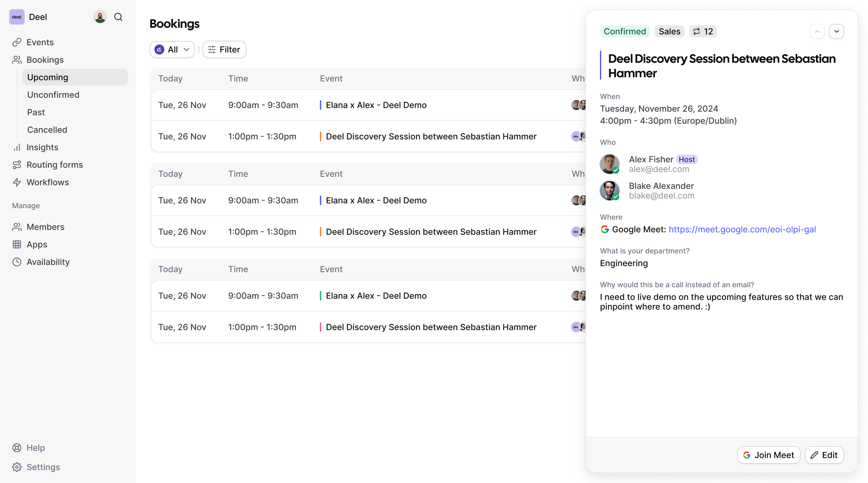This screenshot has height=483, width=868.
Task: Click the recurring 12 badge
Action: click(703, 31)
